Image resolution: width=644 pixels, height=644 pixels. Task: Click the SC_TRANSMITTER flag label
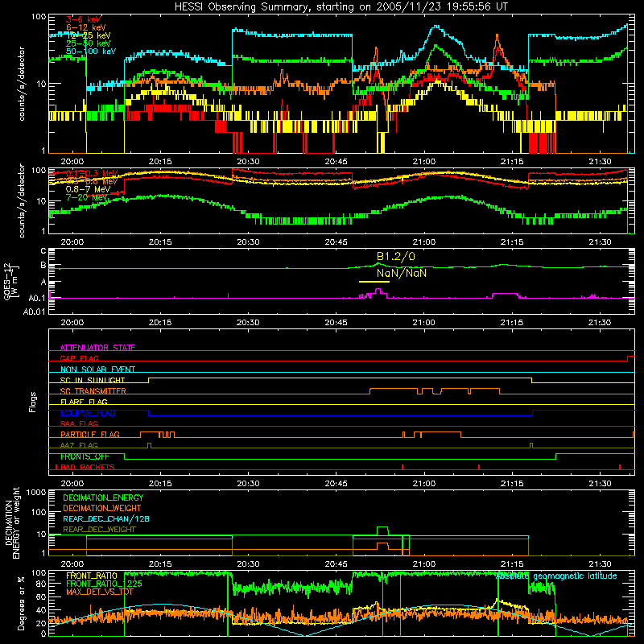tap(93, 390)
